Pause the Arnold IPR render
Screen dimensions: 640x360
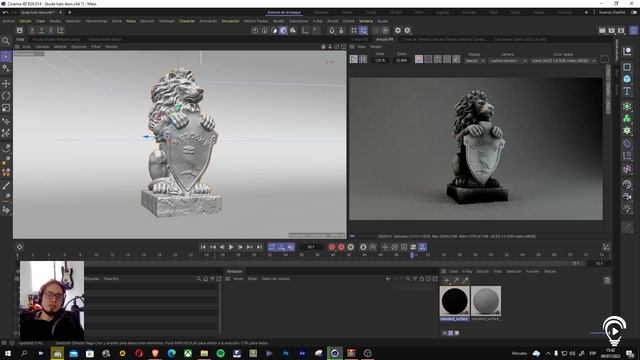click(x=363, y=59)
